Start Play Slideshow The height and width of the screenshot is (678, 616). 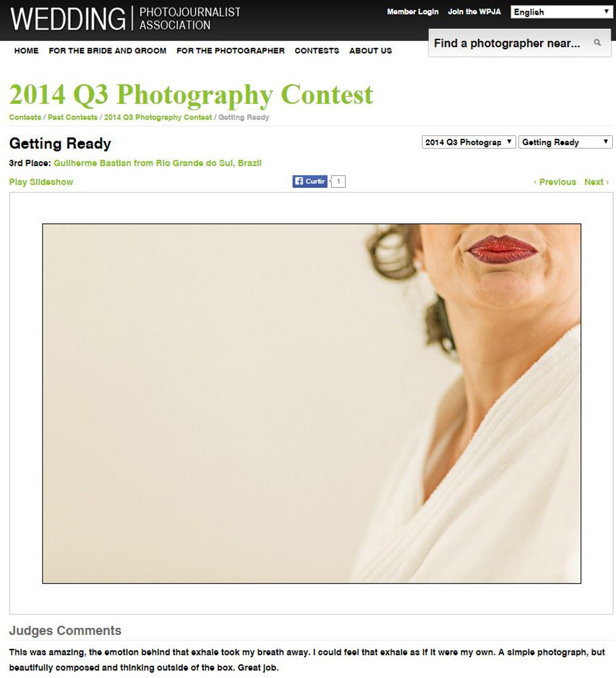click(x=41, y=182)
